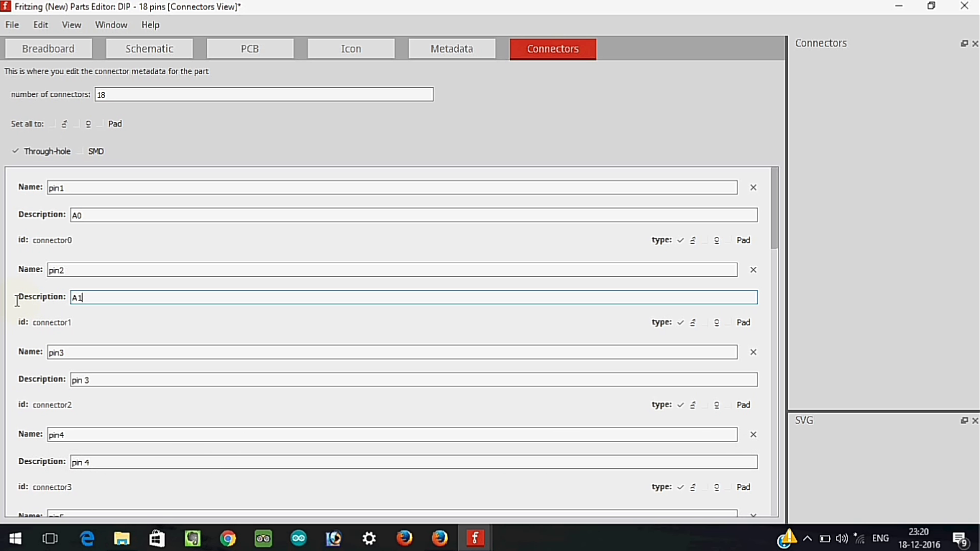Set connector2 type to Pad
This screenshot has width=980, height=551.
[739, 405]
